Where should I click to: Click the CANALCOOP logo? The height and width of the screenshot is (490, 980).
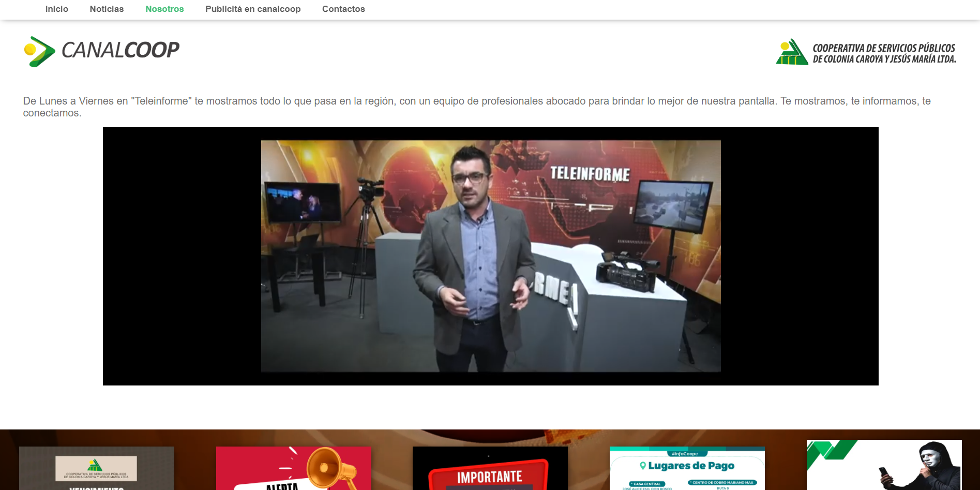tap(102, 51)
